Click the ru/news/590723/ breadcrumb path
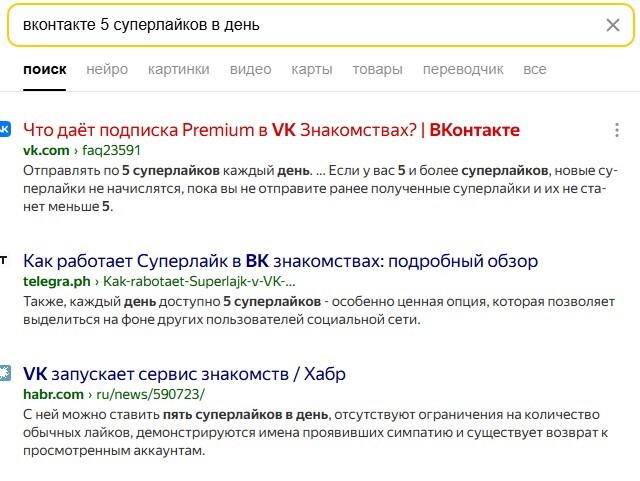This screenshot has width=640, height=481. click(150, 394)
